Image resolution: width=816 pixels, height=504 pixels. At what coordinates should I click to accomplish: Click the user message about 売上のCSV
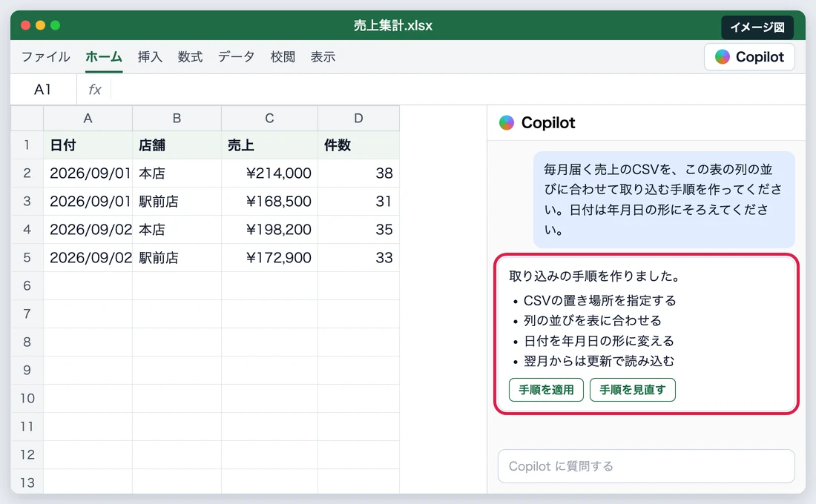click(x=664, y=199)
